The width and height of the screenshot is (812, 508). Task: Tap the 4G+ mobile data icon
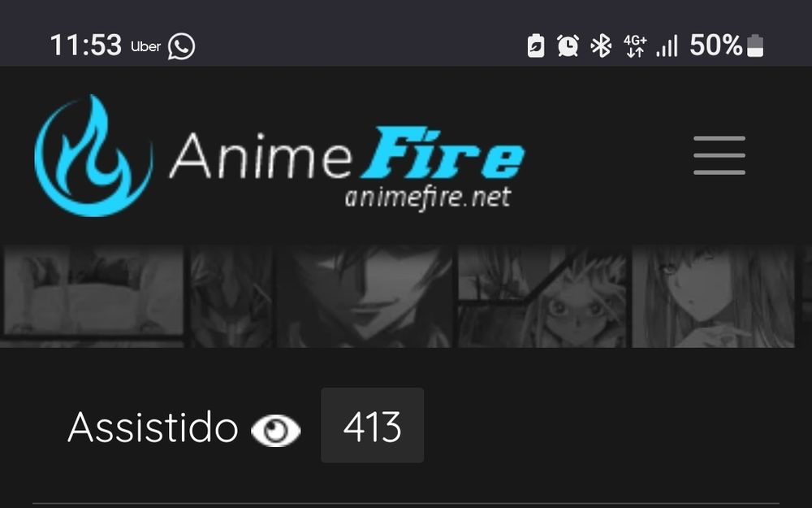(x=635, y=46)
